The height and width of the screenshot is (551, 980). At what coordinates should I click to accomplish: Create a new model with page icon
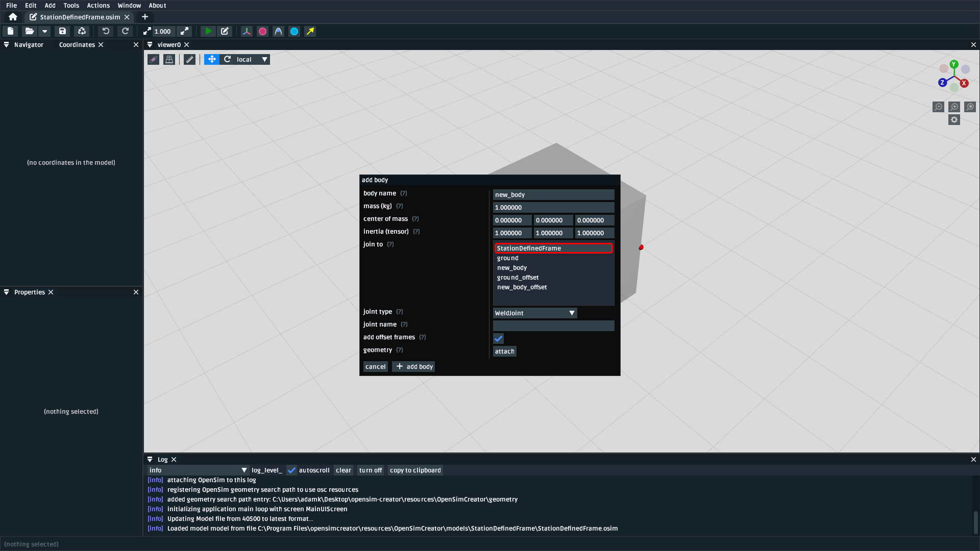coord(10,31)
